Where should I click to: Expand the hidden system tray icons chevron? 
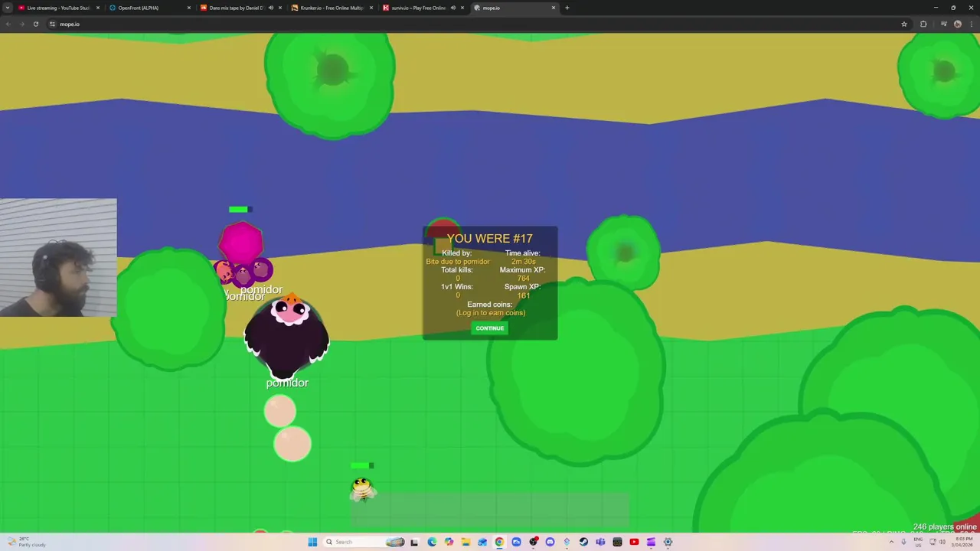891,542
